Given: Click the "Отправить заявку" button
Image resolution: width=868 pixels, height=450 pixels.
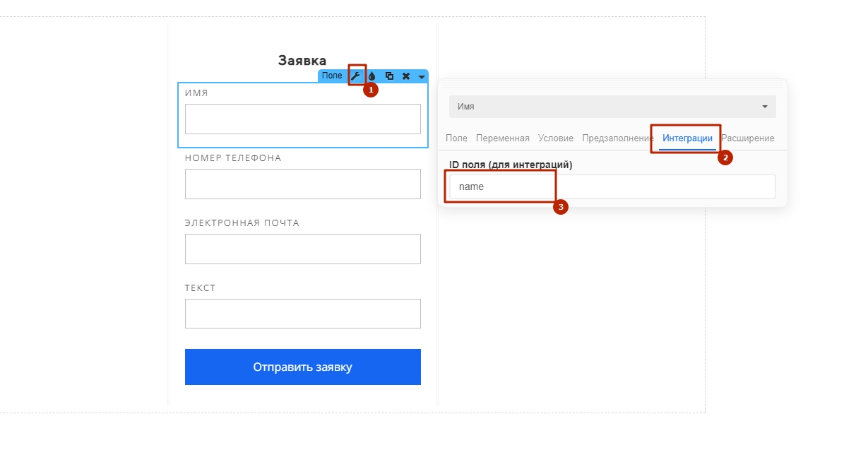Looking at the screenshot, I should (x=302, y=367).
